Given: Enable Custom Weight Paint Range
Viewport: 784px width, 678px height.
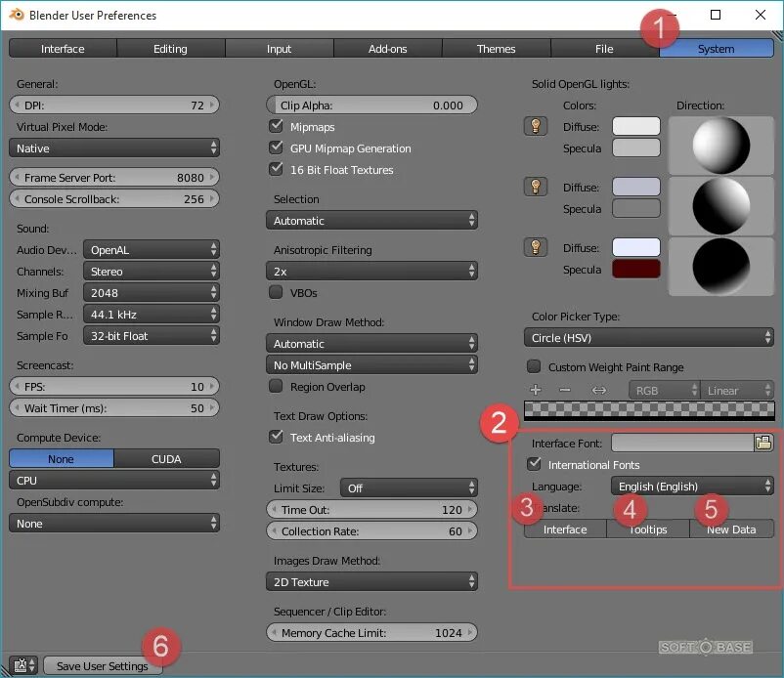Looking at the screenshot, I should pos(534,366).
